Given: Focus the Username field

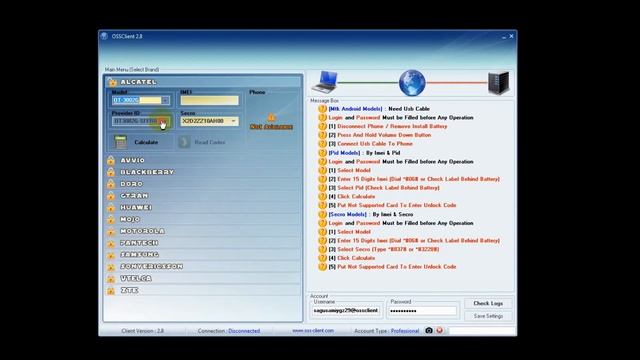Looking at the screenshot, I should (346, 311).
